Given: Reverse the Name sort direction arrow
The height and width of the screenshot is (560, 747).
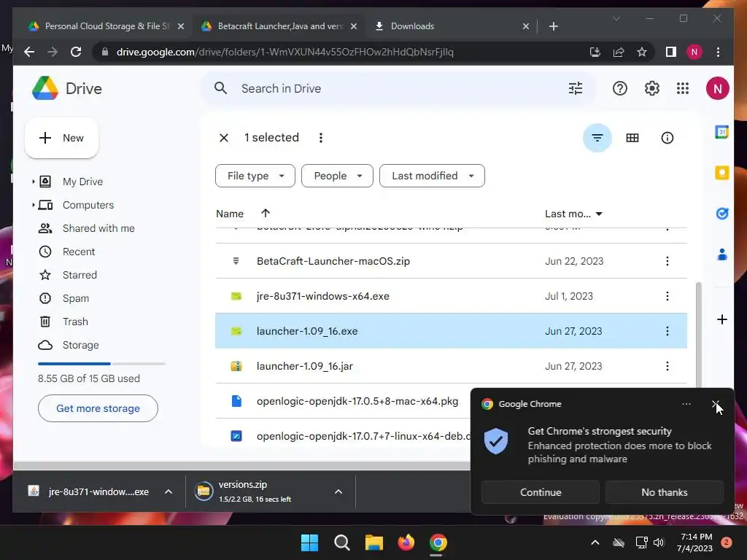Looking at the screenshot, I should tap(266, 214).
